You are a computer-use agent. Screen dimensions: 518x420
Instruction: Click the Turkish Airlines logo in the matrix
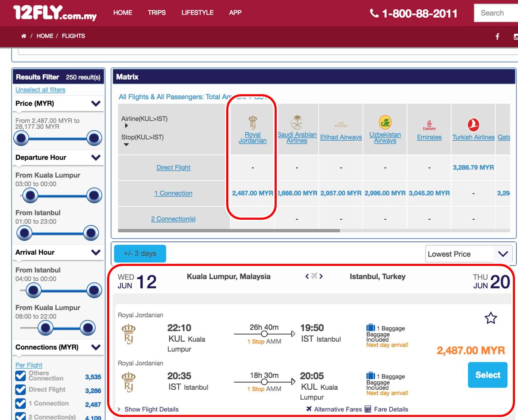pos(474,125)
